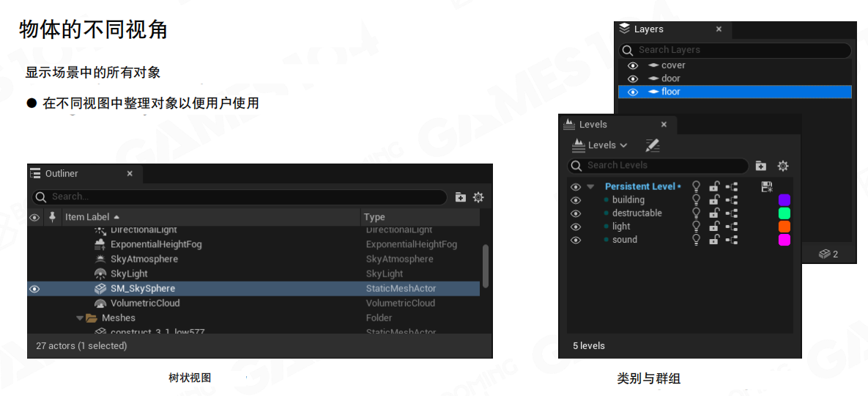
Task: Collapse the Persistent Level tree arrow
Action: tap(590, 187)
